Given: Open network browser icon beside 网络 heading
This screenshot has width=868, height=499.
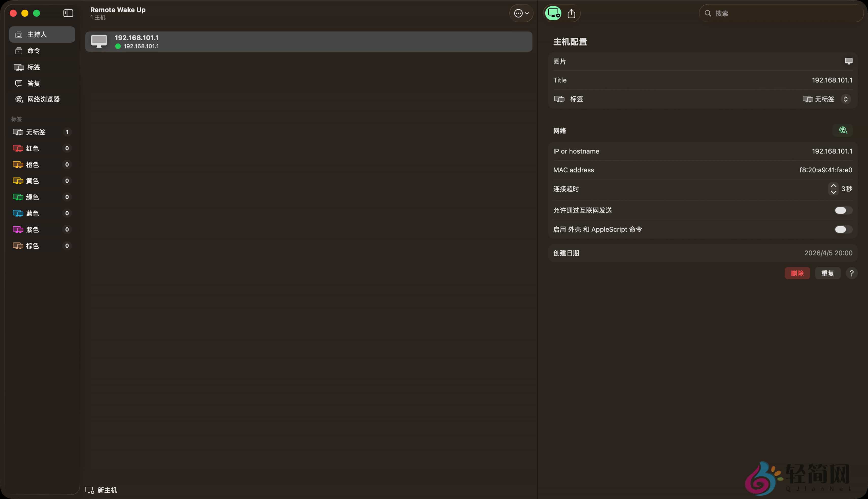Looking at the screenshot, I should (x=843, y=130).
